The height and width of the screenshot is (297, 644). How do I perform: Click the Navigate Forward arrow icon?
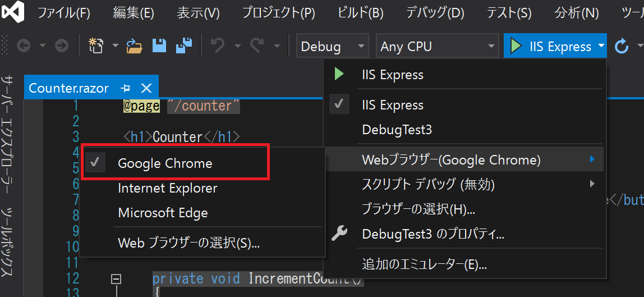click(x=61, y=46)
